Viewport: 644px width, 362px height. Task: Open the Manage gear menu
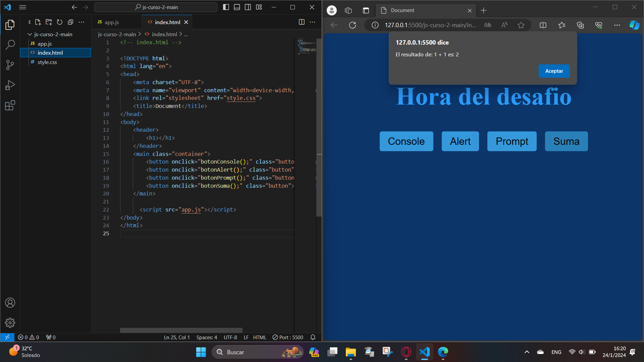tap(10, 323)
